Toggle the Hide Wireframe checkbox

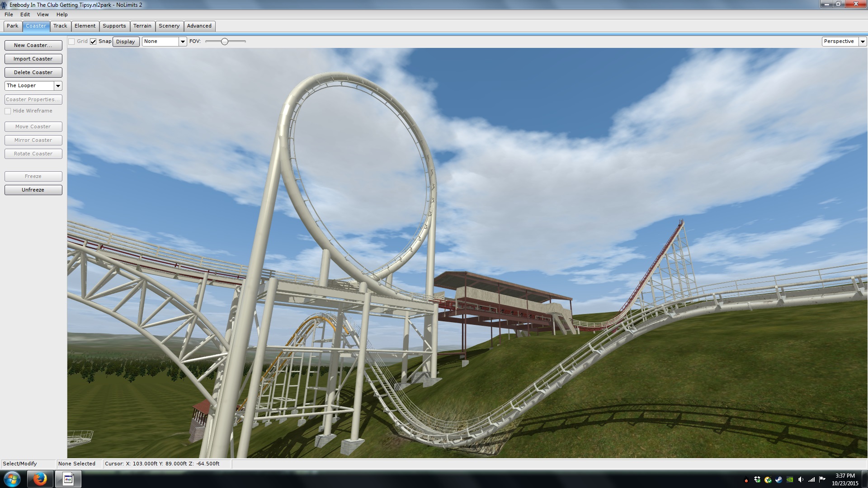click(8, 111)
